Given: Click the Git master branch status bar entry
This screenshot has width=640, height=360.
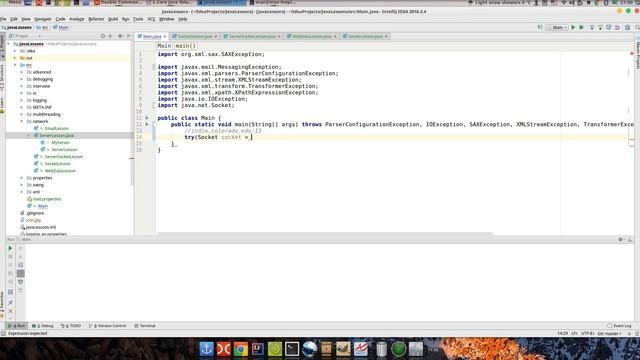Looking at the screenshot, I should [609, 333].
